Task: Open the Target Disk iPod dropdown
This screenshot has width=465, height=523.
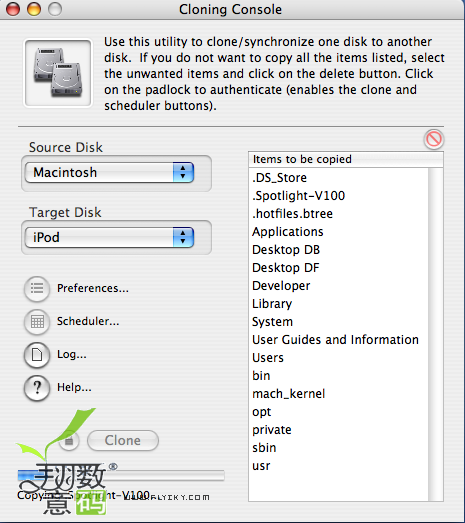Action: [x=110, y=237]
